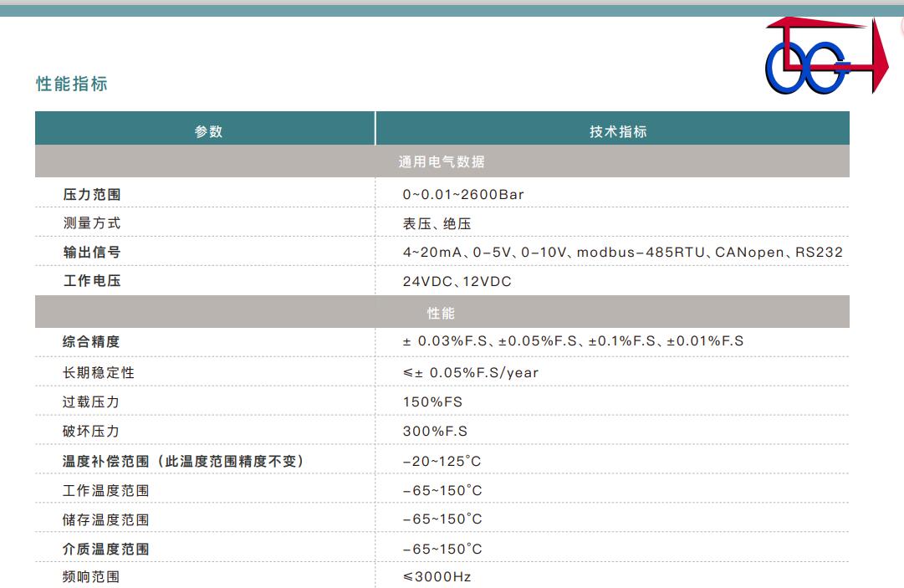Click the 过载压力 row label

tap(91, 401)
